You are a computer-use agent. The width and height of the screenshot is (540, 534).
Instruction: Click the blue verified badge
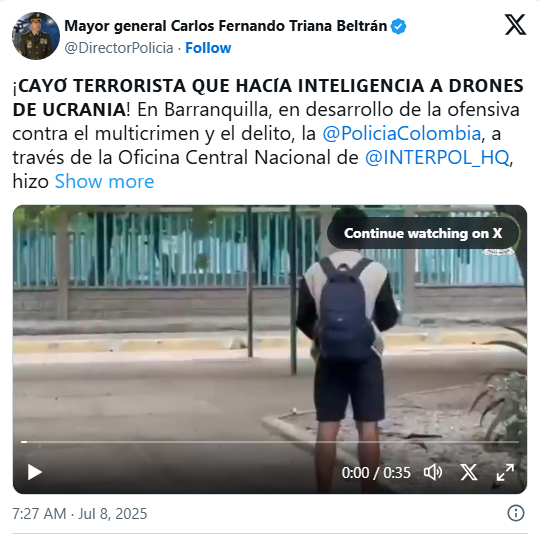(399, 27)
